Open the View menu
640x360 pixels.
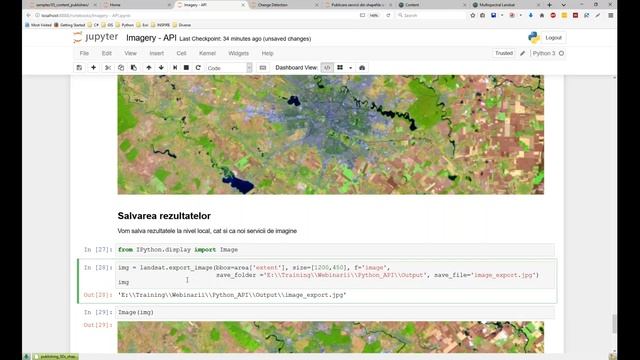pyautogui.click(x=131, y=53)
